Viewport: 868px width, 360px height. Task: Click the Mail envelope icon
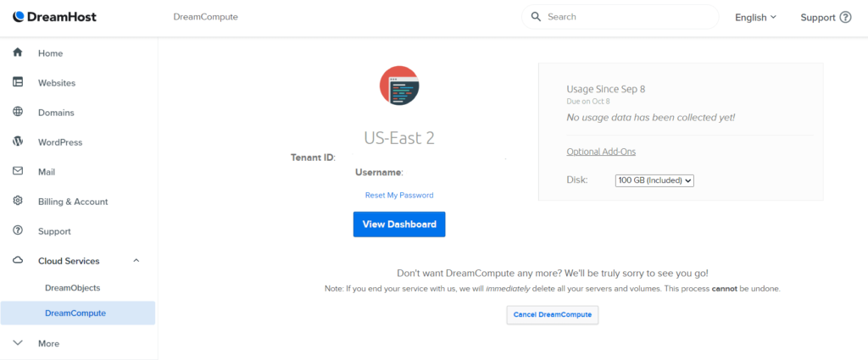(18, 171)
